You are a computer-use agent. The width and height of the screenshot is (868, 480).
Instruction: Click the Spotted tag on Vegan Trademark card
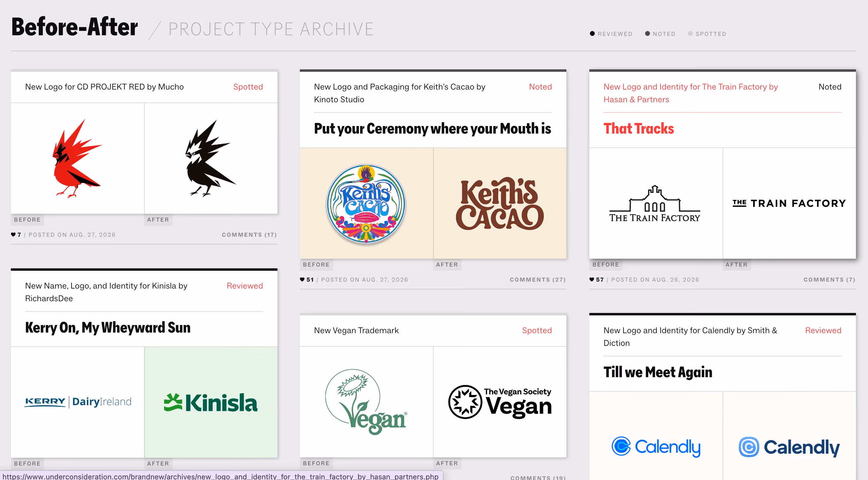(x=537, y=330)
